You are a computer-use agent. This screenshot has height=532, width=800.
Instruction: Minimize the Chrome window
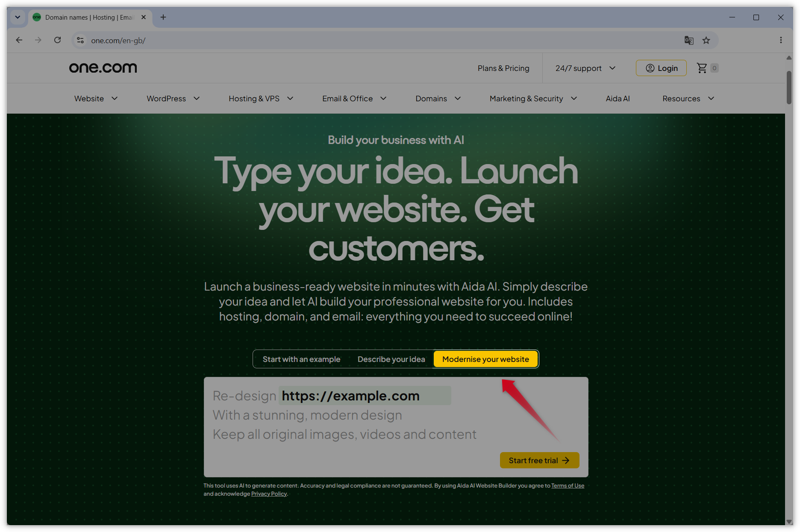coord(732,17)
